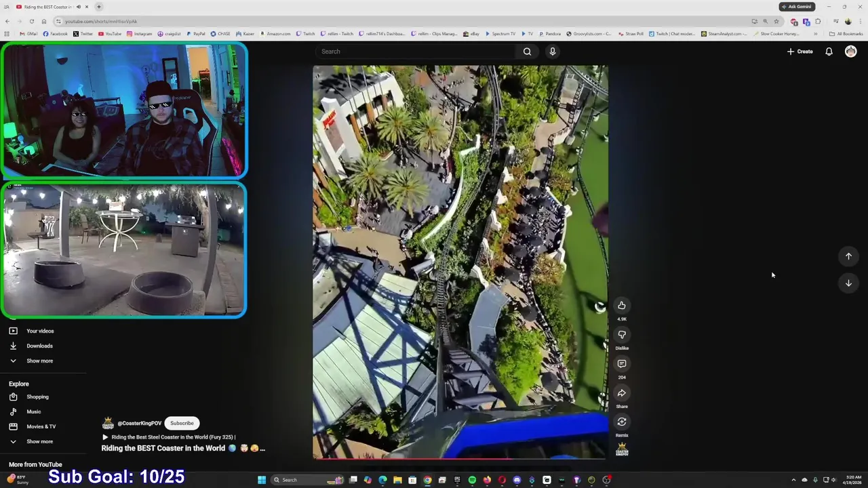Click the address bar URL
Screen dimensions: 868x488
point(101,22)
